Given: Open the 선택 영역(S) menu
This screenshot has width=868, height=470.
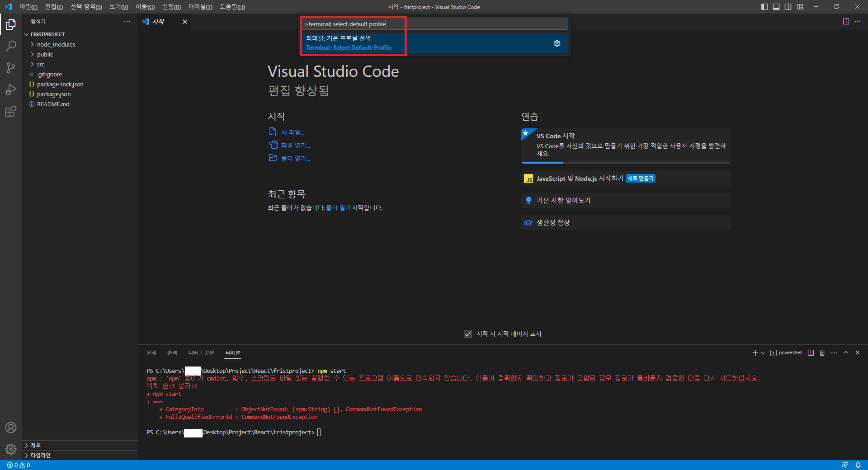Looking at the screenshot, I should tap(86, 7).
